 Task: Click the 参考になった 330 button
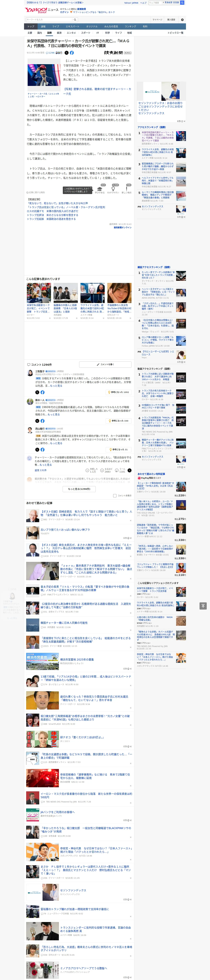(119, 421)
